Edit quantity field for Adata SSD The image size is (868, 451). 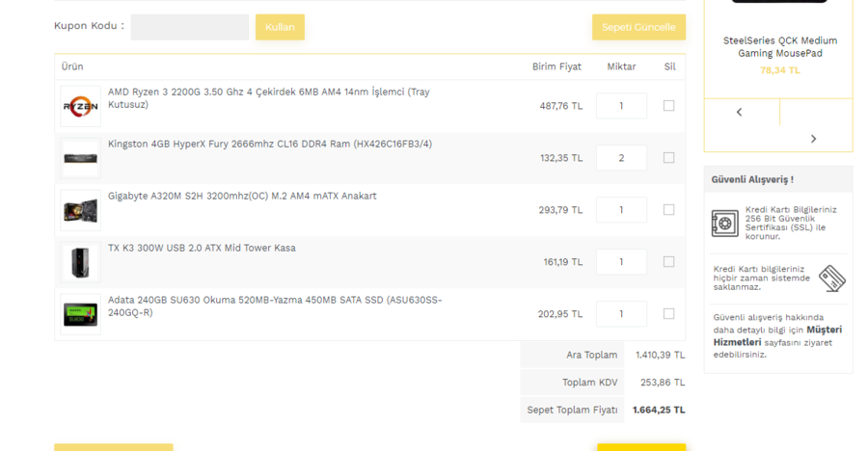[x=621, y=314]
